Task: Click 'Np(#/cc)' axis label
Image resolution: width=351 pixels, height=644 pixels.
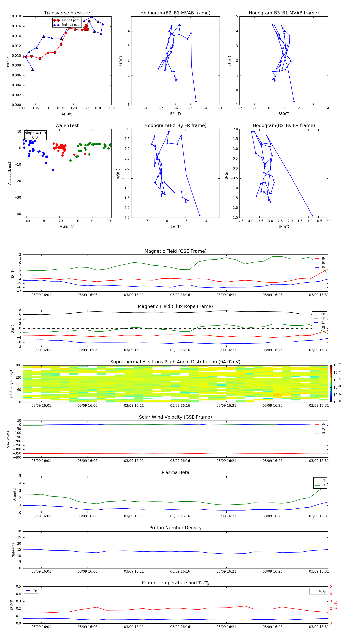Action: coord(13,550)
